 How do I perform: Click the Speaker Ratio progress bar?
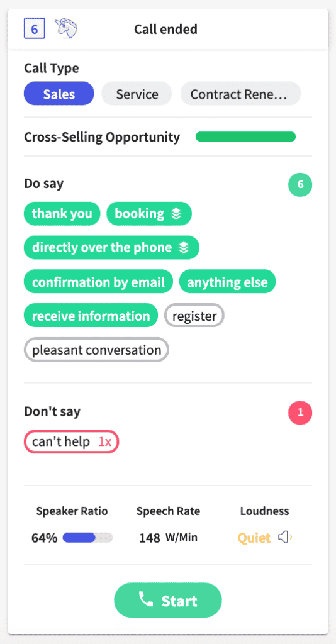tap(87, 537)
